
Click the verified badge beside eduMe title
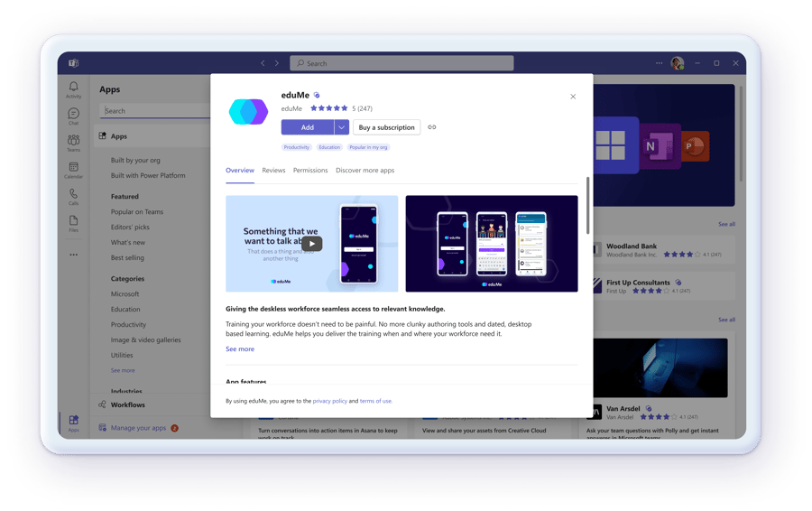(317, 95)
